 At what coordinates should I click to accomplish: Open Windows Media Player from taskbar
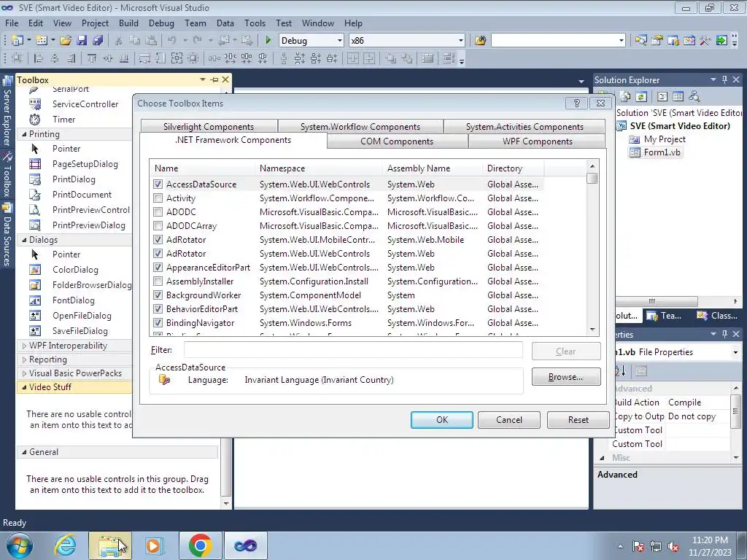[x=154, y=545]
